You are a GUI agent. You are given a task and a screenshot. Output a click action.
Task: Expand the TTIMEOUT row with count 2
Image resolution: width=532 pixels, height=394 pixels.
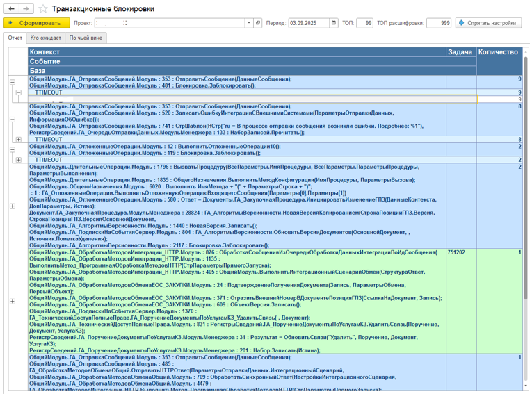[19, 160]
